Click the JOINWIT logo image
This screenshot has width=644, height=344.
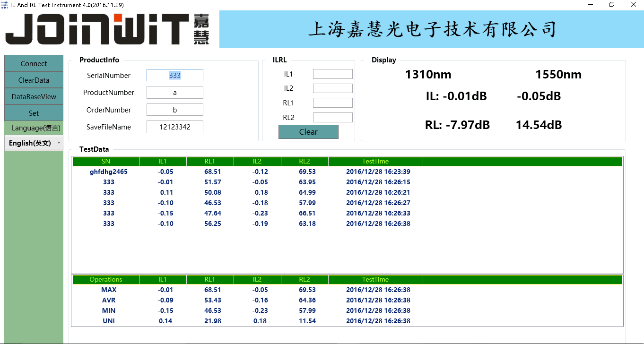107,29
